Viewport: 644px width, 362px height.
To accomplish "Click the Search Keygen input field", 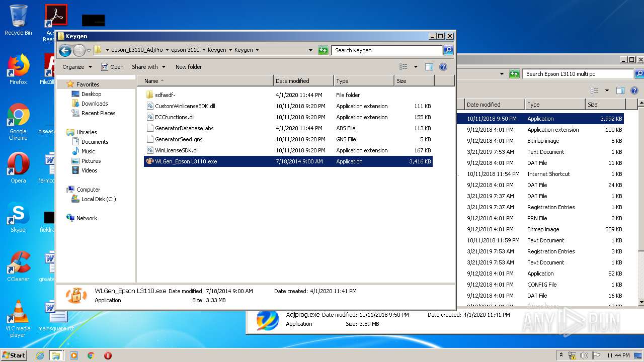I will (387, 50).
